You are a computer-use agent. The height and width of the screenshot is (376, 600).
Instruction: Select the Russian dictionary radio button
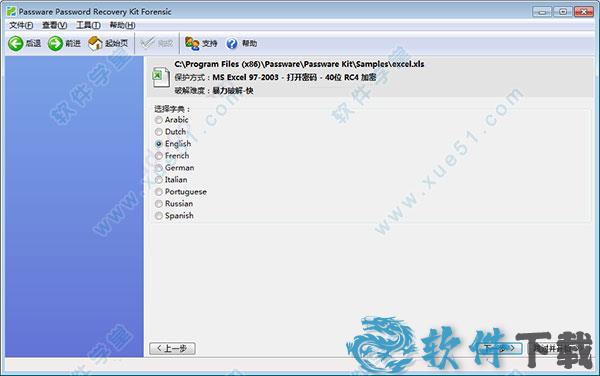159,204
